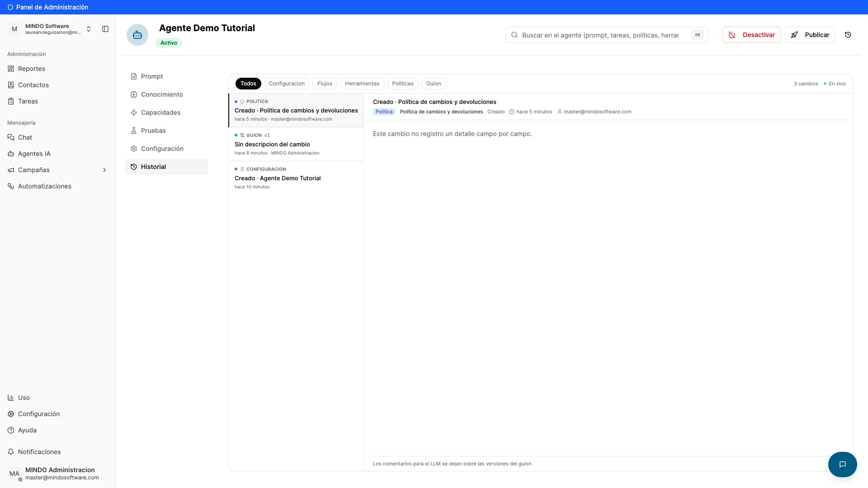Click the Creado status in detail header

pos(496,112)
